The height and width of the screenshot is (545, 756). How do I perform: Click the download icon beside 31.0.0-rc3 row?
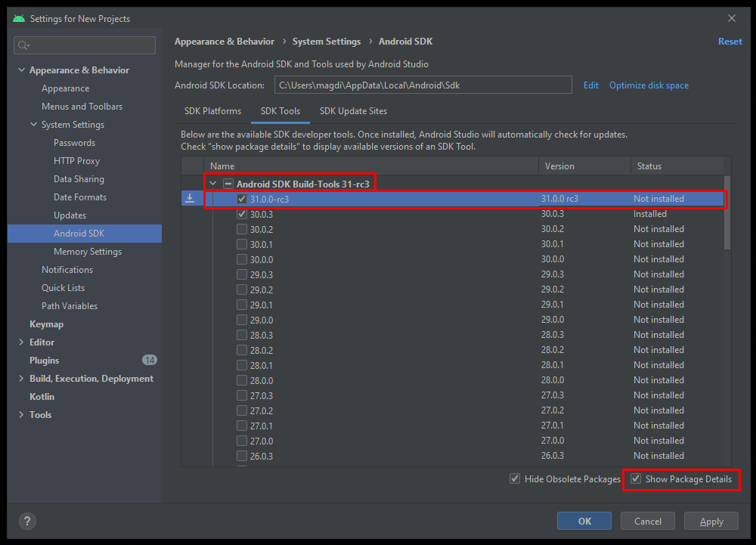[190, 199]
